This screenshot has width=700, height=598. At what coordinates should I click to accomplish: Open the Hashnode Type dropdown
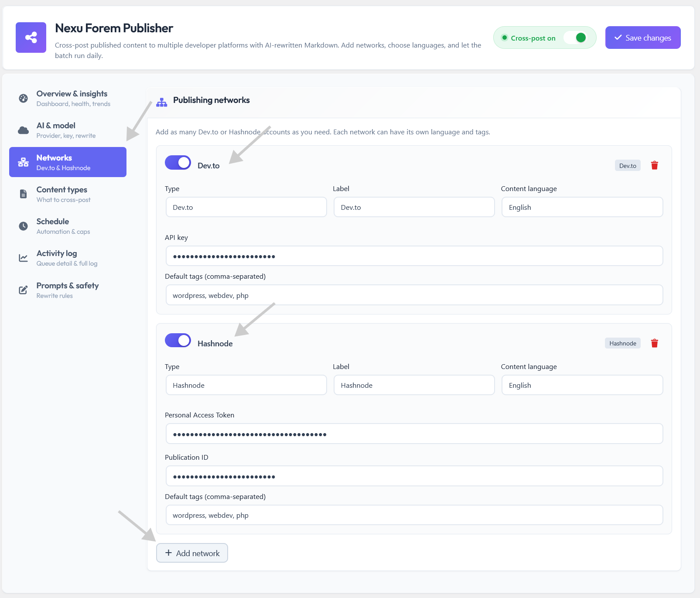[x=246, y=385]
